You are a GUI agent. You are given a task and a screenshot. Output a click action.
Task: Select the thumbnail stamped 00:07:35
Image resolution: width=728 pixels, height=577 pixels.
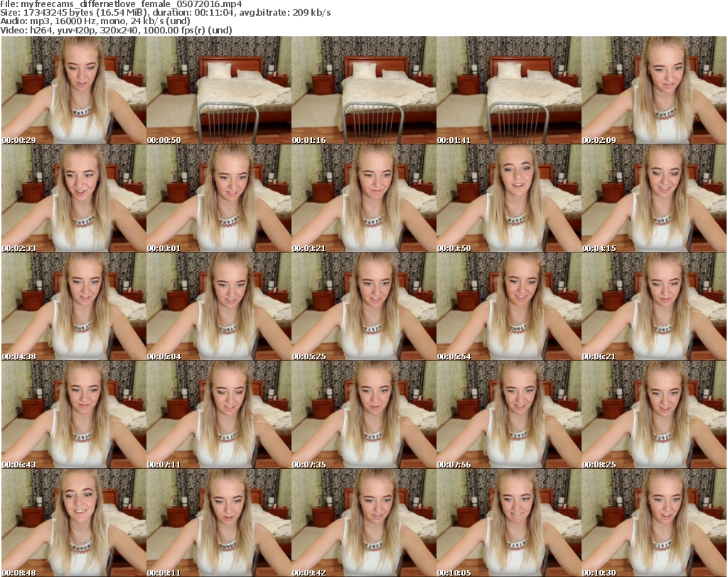click(x=363, y=415)
